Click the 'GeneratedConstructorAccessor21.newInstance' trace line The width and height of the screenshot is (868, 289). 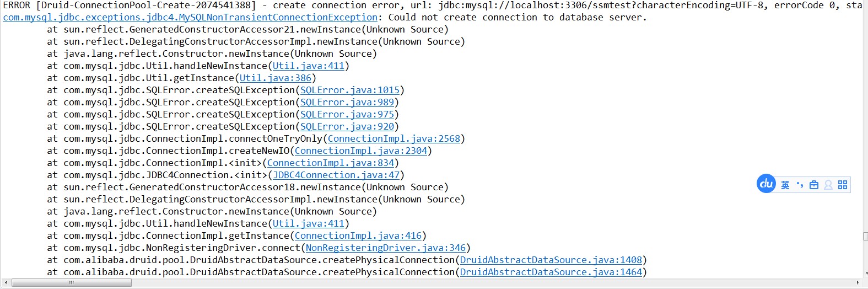coord(248,30)
